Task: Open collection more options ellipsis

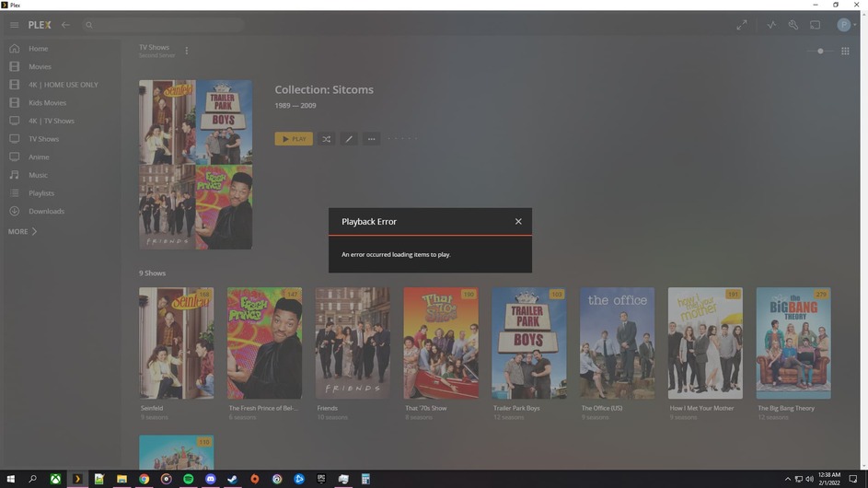Action: (x=372, y=139)
